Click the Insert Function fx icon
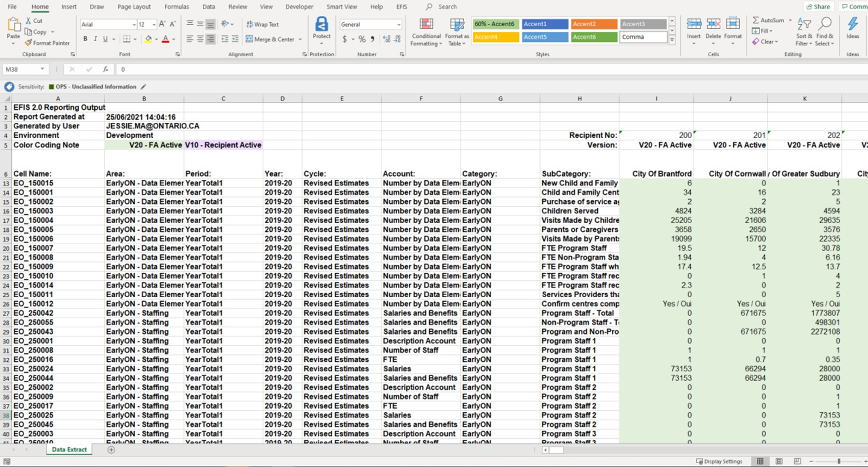This screenshot has height=467, width=868. tap(106, 69)
